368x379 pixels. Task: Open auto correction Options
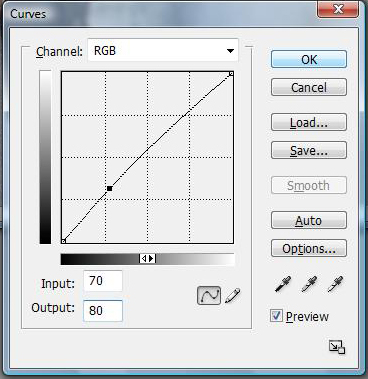(309, 248)
